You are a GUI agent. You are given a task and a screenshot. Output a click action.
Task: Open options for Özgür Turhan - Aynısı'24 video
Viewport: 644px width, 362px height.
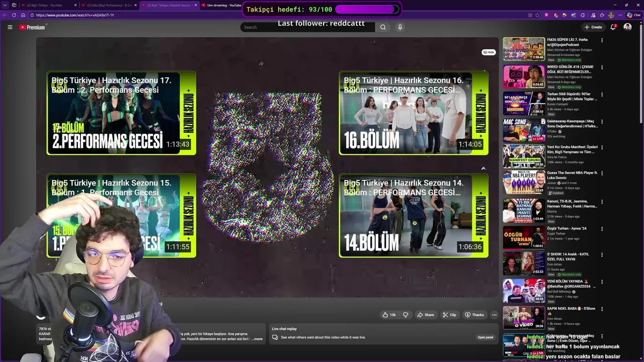pos(602,229)
